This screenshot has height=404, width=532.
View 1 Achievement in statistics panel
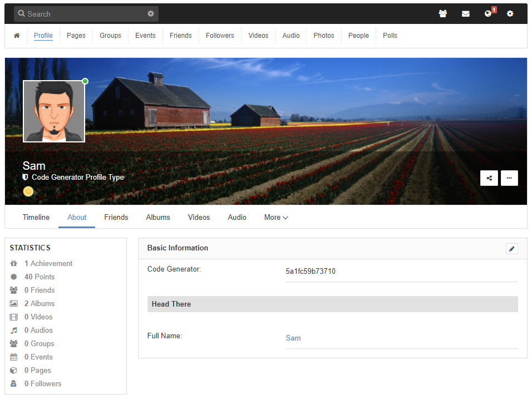point(48,264)
